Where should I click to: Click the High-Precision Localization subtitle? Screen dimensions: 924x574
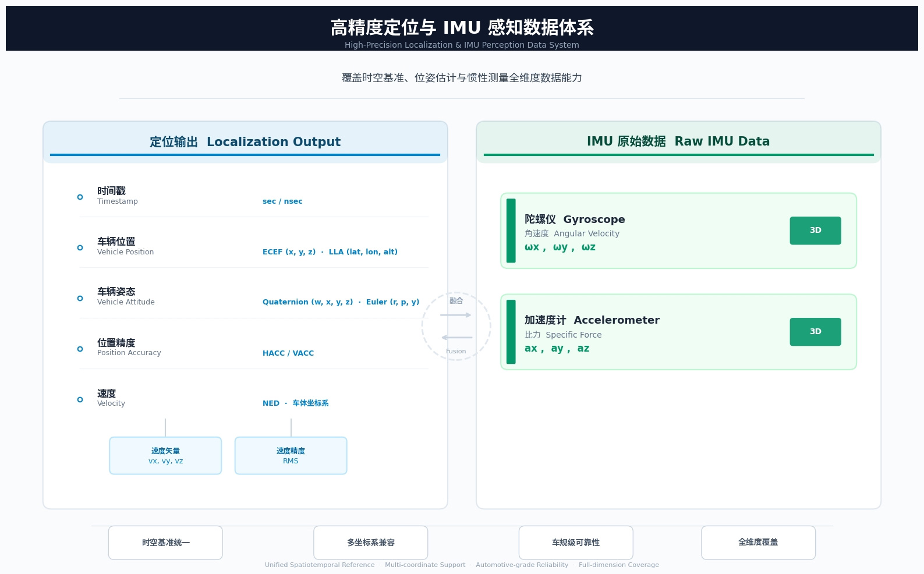tap(462, 45)
